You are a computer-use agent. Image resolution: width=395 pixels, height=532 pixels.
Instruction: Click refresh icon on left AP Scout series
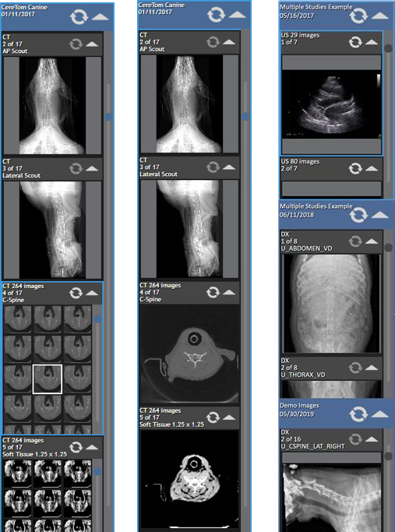[76, 44]
